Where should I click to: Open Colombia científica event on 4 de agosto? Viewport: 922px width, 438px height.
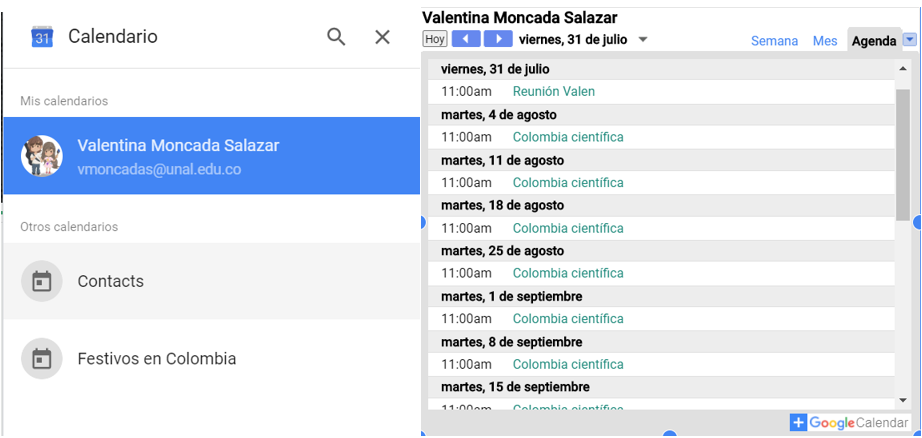click(x=567, y=137)
